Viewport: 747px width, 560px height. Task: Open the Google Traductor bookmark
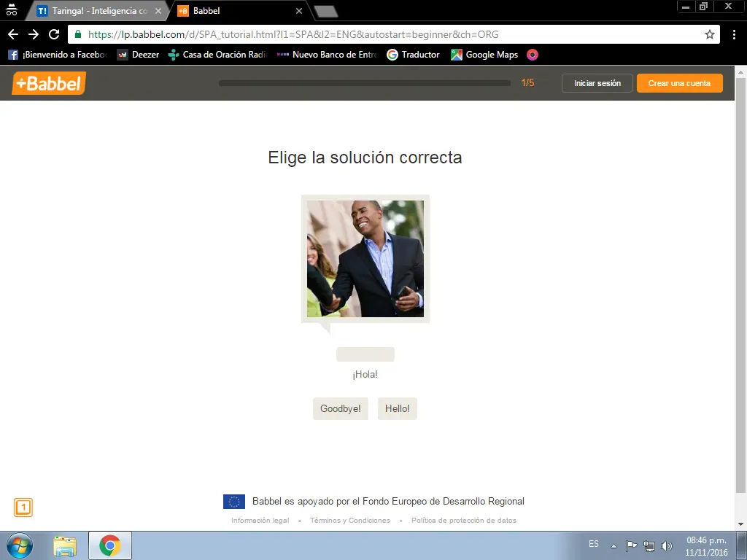pyautogui.click(x=413, y=55)
